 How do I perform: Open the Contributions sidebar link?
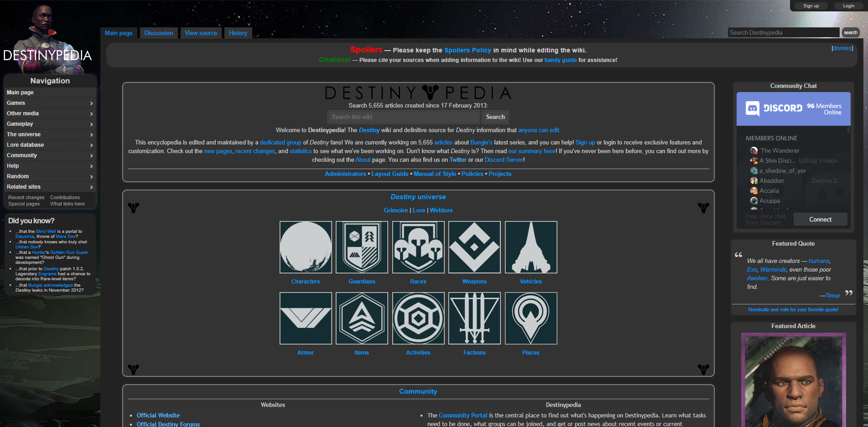point(65,197)
